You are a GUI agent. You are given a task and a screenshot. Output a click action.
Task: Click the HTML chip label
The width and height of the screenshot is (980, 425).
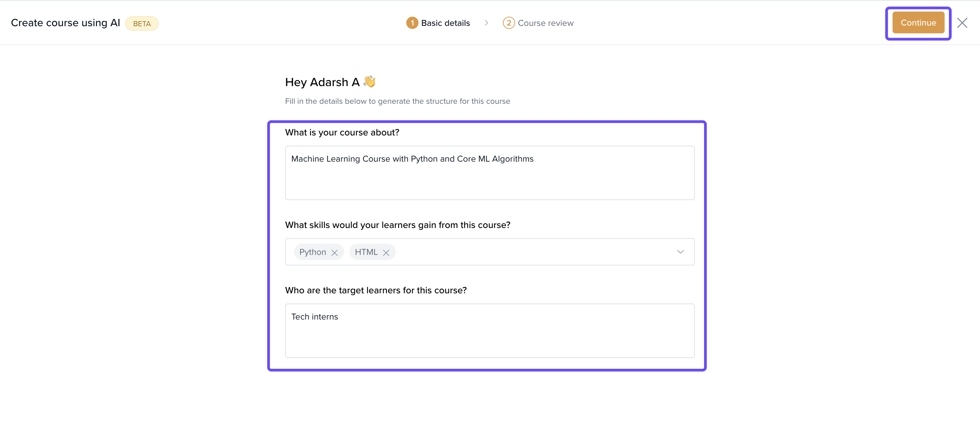(366, 252)
